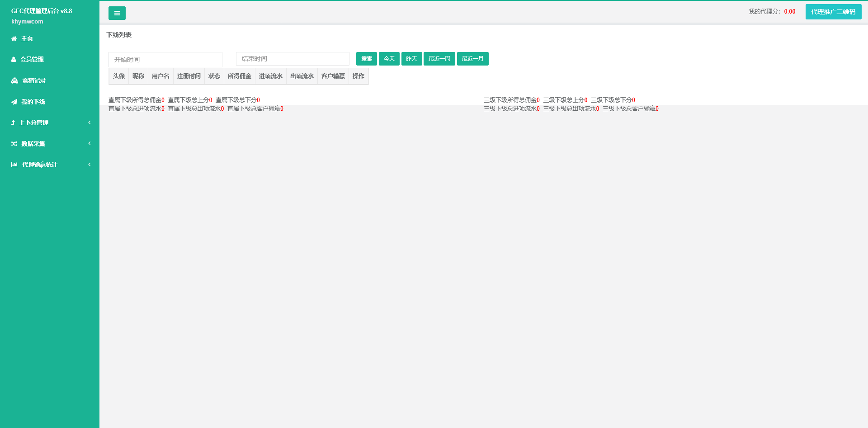
Task: Click the car icon beside 竞猜记录
Action: [14, 81]
